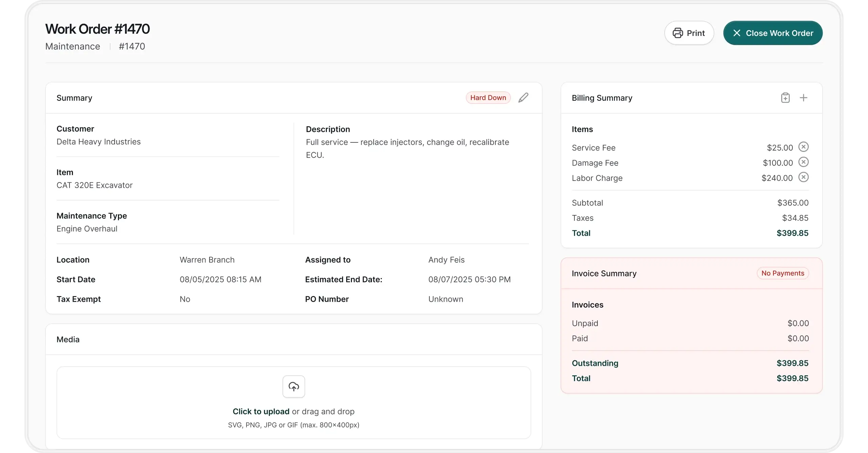The height and width of the screenshot is (453, 868).
Task: Click the cloud upload icon in Media
Action: [294, 387]
